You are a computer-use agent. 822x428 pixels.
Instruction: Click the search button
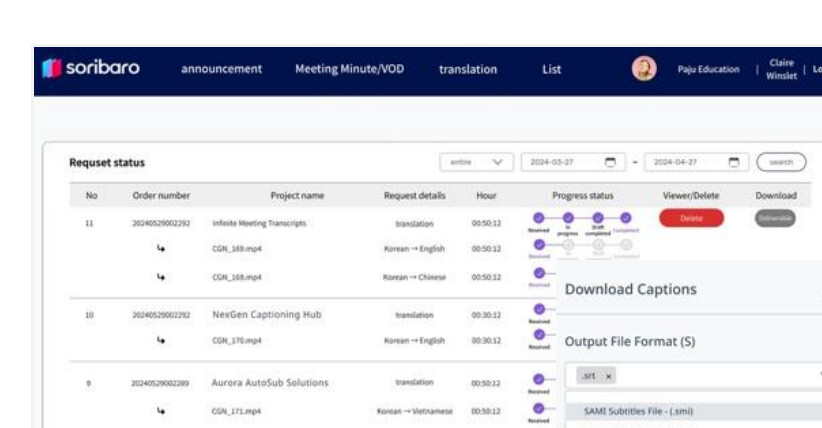point(781,162)
